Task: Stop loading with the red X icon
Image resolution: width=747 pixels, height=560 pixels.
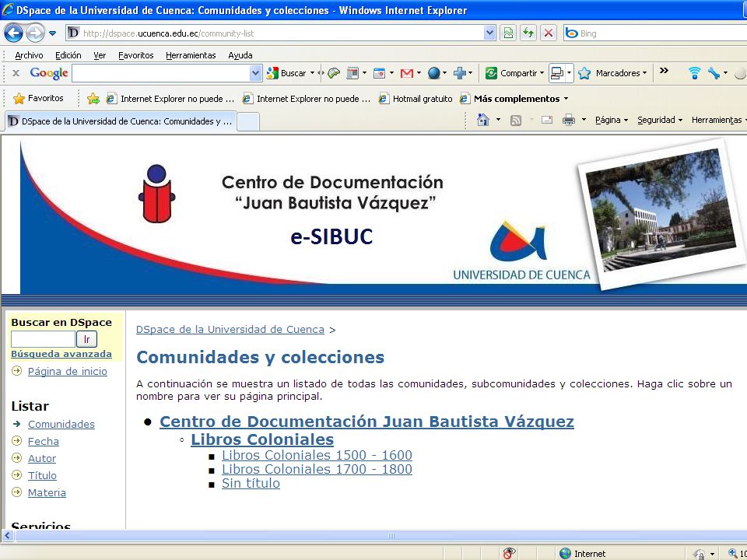Action: pyautogui.click(x=549, y=33)
